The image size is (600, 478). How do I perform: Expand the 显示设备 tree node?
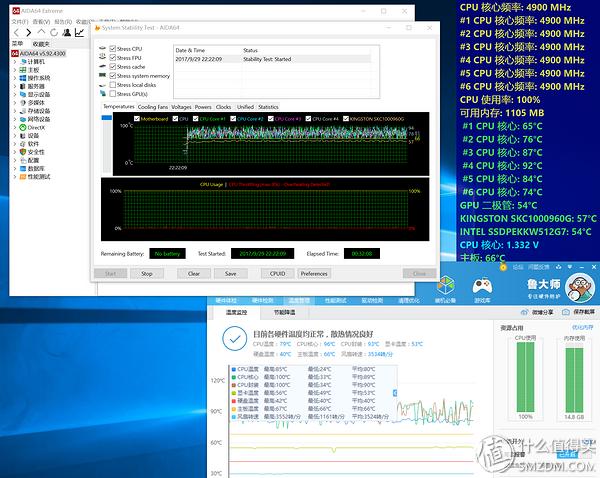pyautogui.click(x=15, y=95)
